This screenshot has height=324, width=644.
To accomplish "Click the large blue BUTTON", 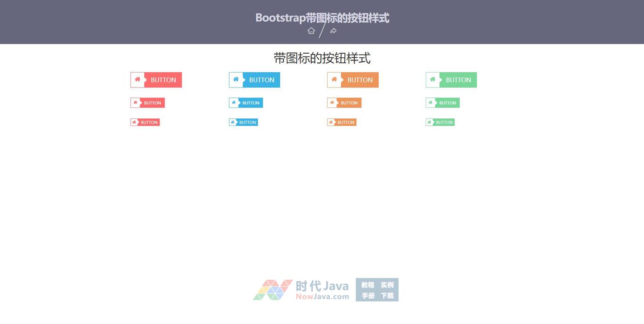I will (254, 80).
